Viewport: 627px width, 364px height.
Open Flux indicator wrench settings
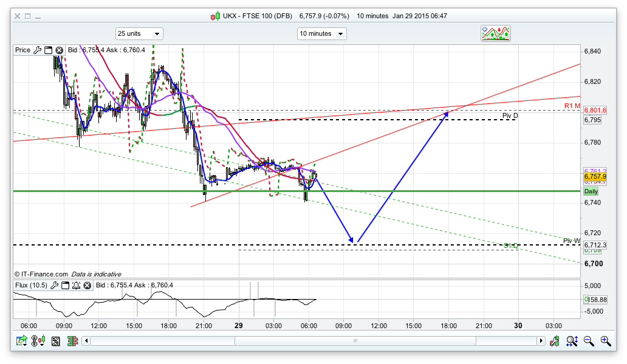(54, 285)
